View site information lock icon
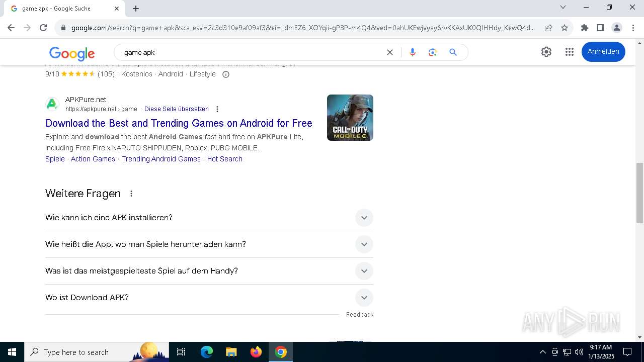 63,28
